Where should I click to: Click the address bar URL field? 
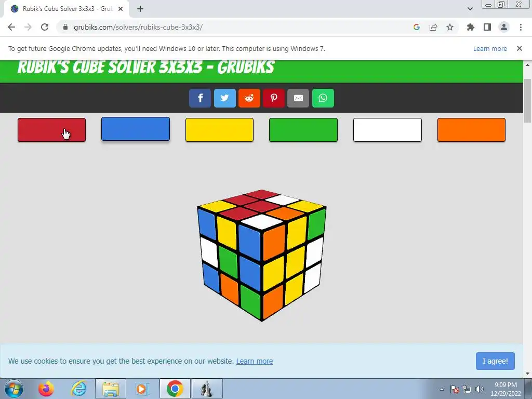tap(234, 27)
